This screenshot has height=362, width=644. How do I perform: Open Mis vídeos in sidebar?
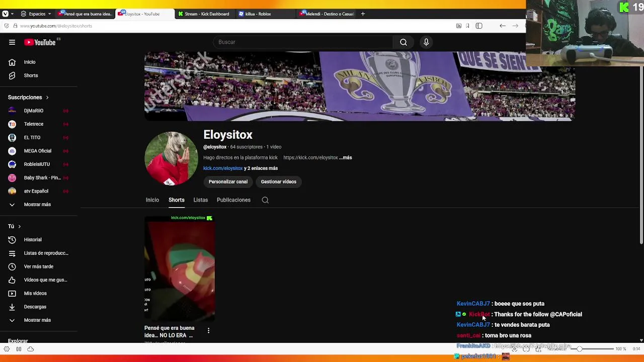[35, 293]
